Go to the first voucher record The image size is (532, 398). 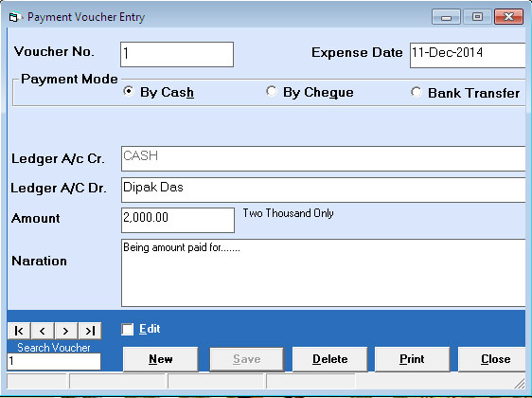[19, 331]
